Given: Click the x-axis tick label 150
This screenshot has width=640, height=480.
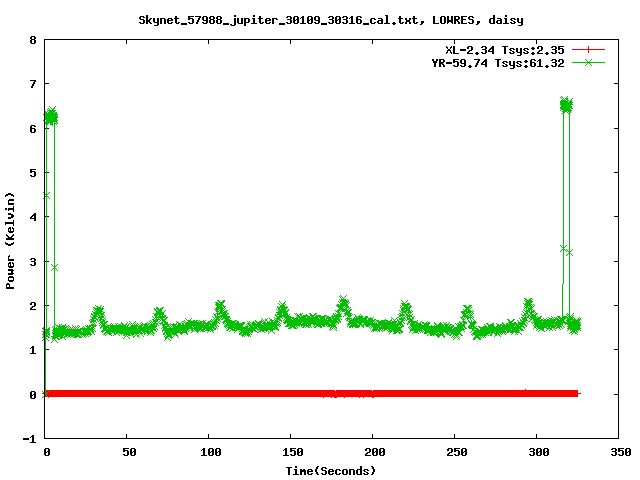Looking at the screenshot, I should click(x=293, y=452).
